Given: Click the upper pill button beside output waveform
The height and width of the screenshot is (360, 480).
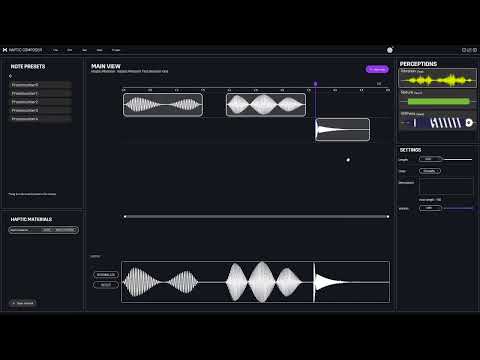Looking at the screenshot, I should [106, 275].
